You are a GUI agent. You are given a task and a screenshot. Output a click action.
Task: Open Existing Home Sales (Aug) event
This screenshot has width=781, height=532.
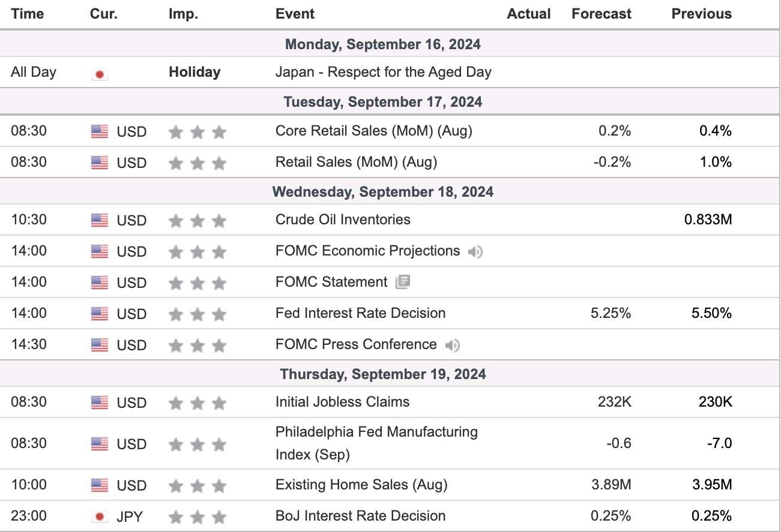click(x=361, y=485)
